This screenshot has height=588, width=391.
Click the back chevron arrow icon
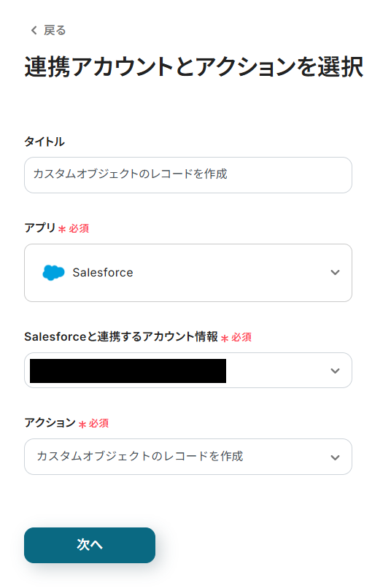coord(34,30)
